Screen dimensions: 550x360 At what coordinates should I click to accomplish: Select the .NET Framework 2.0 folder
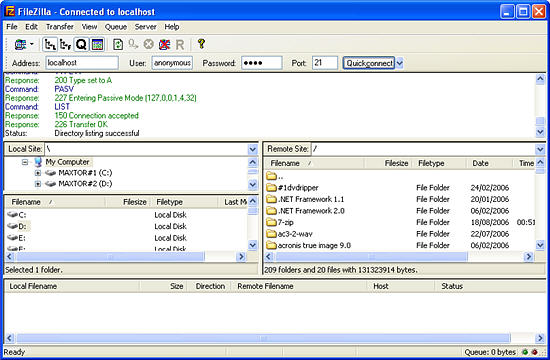[310, 211]
